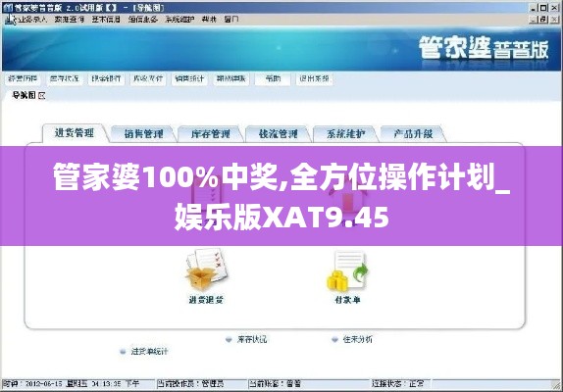Select the 导航图 window tab
The width and height of the screenshot is (563, 392).
point(25,95)
